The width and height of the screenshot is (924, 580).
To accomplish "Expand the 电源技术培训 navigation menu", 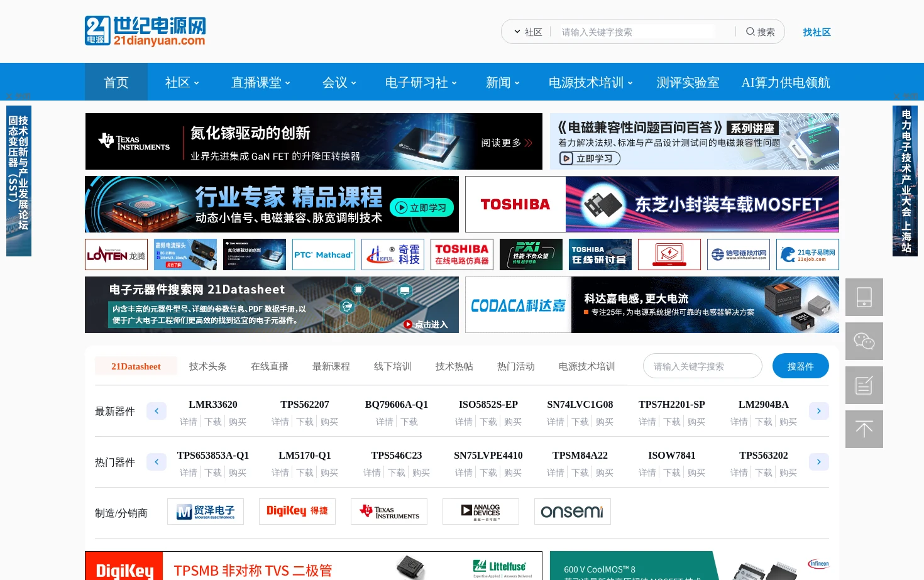I will [x=591, y=82].
